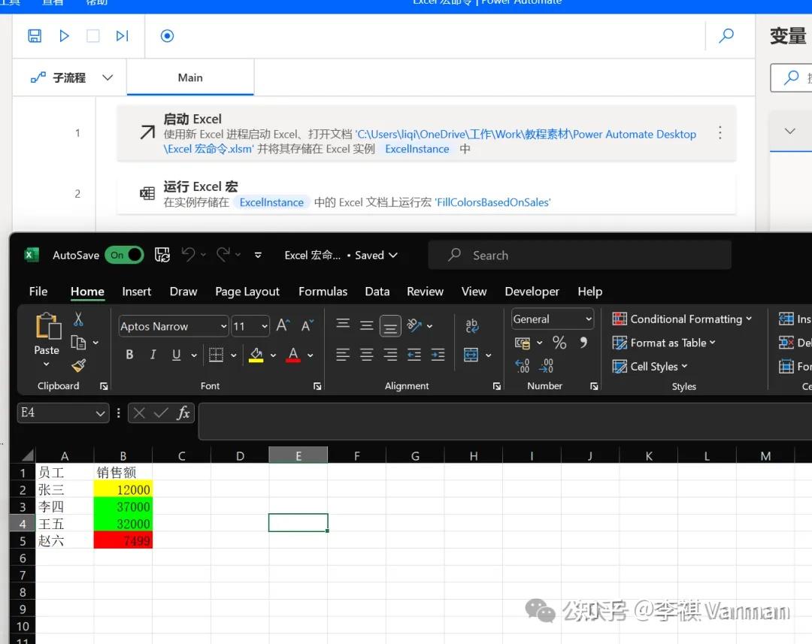Open the Name Box dropdown showing E4
The image size is (812, 644).
tap(101, 413)
